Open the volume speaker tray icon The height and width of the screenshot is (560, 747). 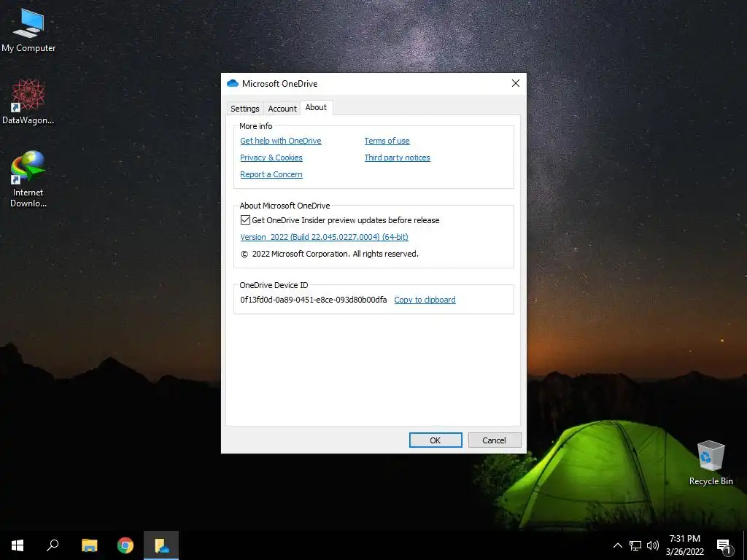click(x=653, y=545)
